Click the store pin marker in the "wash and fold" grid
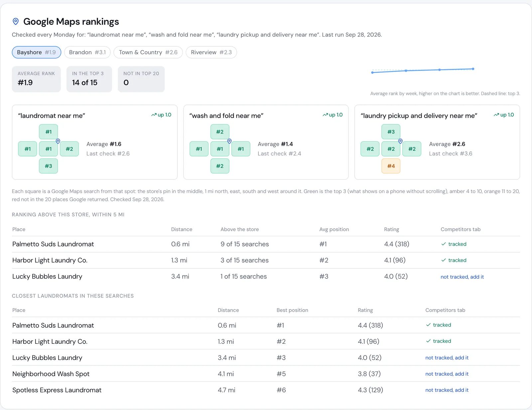 (x=229, y=141)
